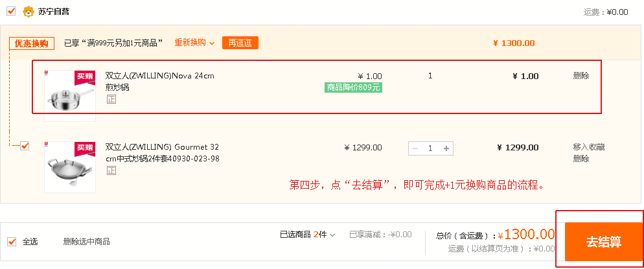Move Gourmet wok to favorites via 移入收藏
The image size is (644, 269).
click(589, 147)
